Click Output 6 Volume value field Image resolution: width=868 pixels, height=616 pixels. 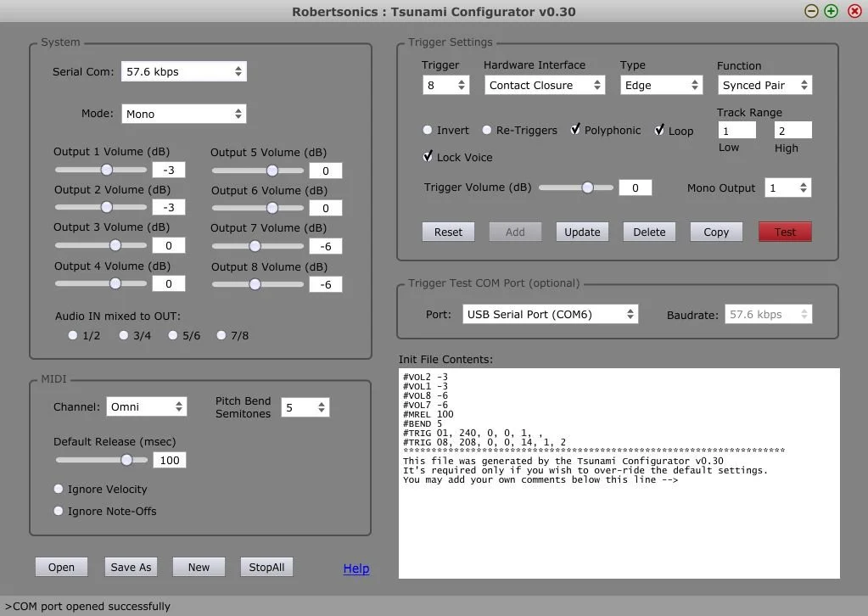click(x=326, y=208)
